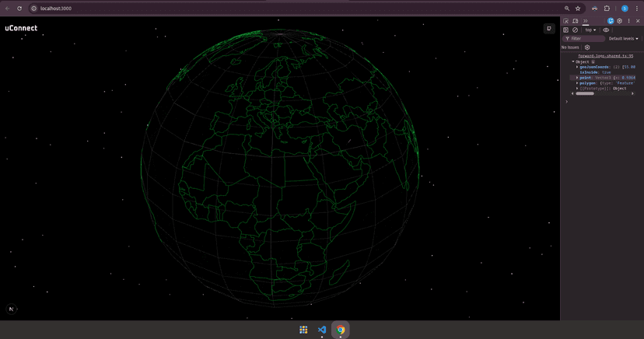Viewport: 644px width, 339px height.
Task: Expand the geoJsonCoords property
Action: [577, 67]
